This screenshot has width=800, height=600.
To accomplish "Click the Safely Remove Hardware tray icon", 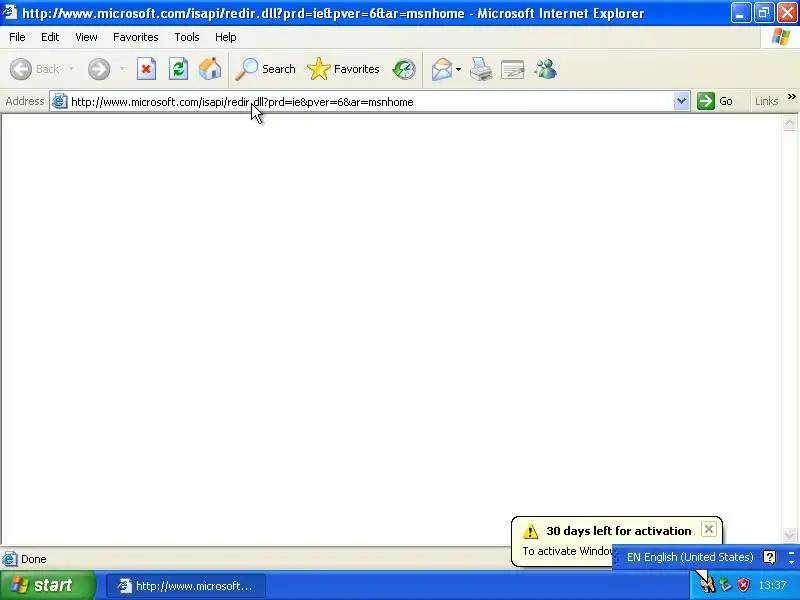I will click(x=726, y=585).
